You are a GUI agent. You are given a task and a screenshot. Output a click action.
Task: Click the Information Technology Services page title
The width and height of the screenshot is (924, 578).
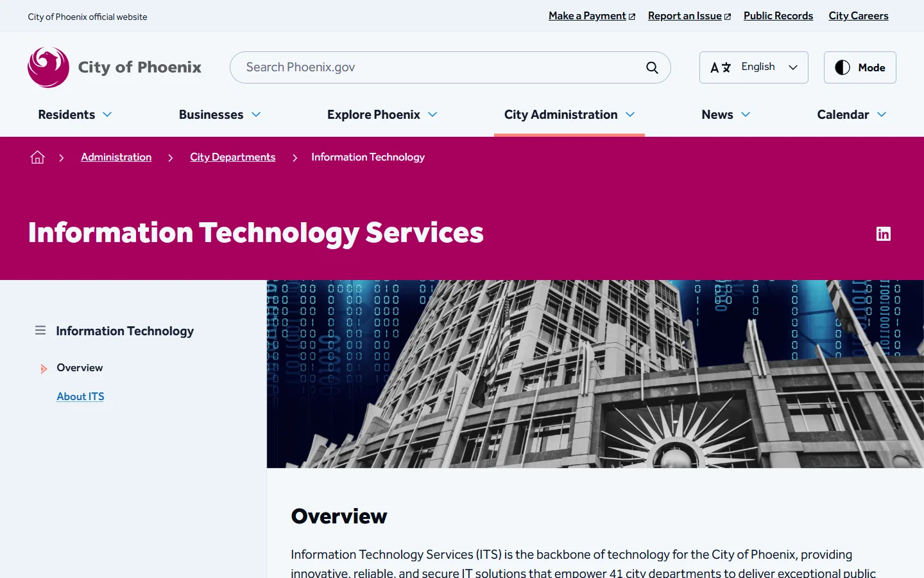pos(256,233)
